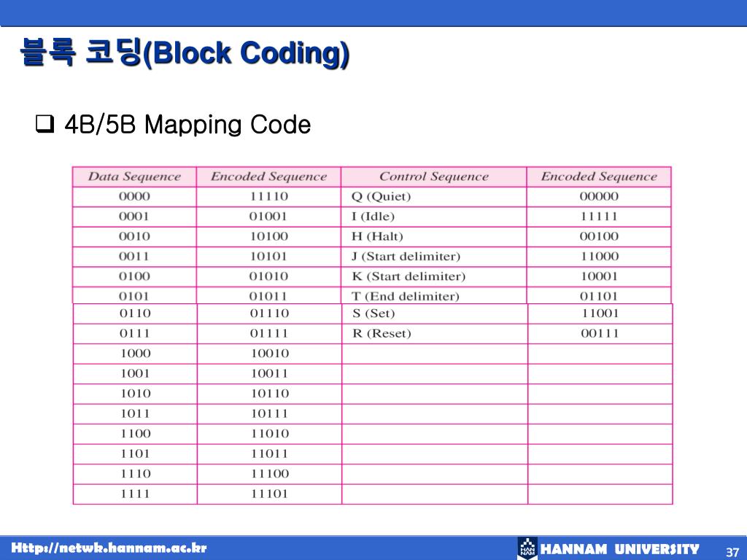Click encoded value 01110
The image size is (747, 560).
pos(270,314)
